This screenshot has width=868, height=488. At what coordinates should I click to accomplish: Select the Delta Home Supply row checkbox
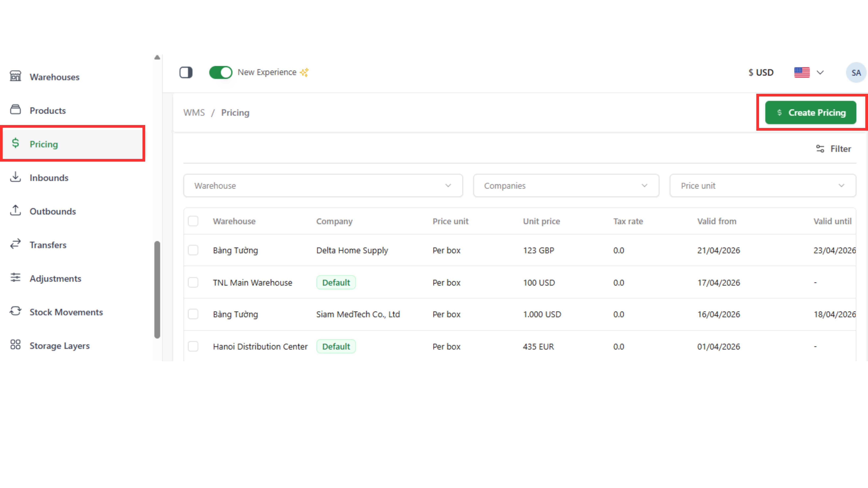(x=193, y=250)
